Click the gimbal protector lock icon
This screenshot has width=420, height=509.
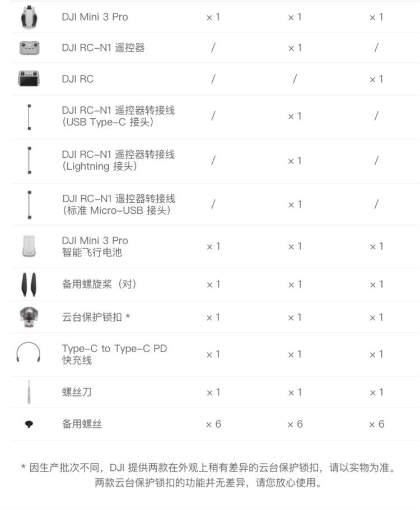[29, 317]
